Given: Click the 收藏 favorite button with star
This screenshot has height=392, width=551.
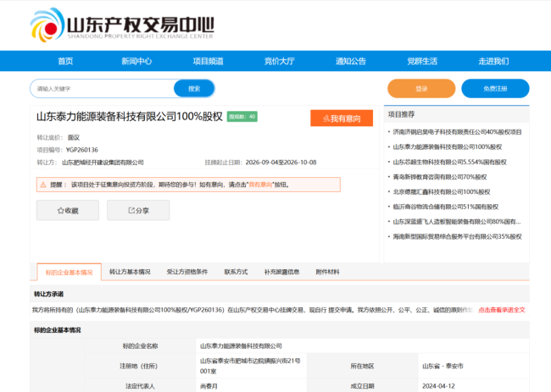Looking at the screenshot, I should click(x=68, y=210).
